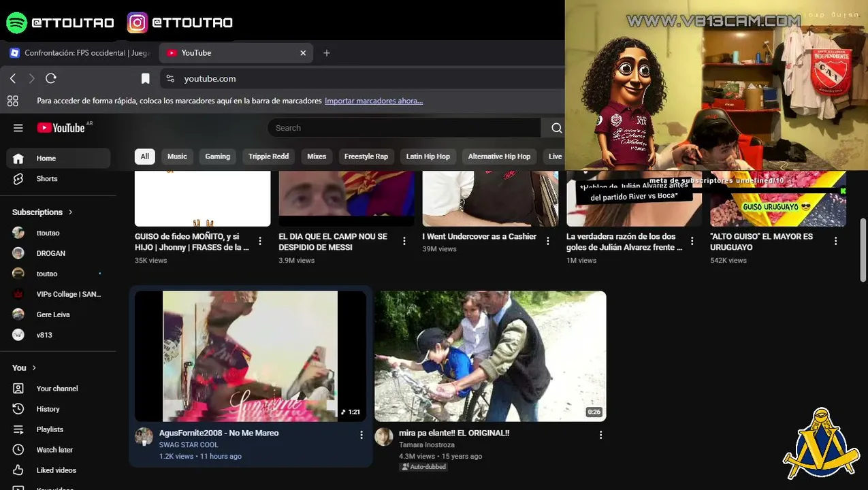Click the browser back arrow
The image size is (868, 490).
[13, 78]
